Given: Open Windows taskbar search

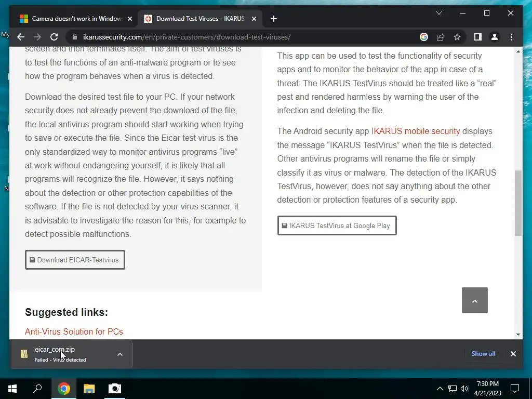Looking at the screenshot, I should [37, 389].
